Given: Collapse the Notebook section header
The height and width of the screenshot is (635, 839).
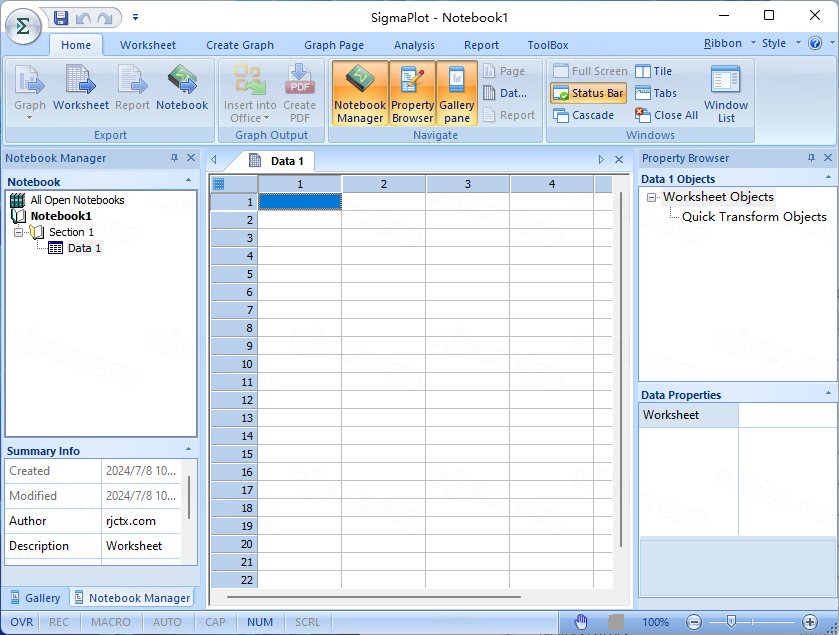Looking at the screenshot, I should 188,181.
